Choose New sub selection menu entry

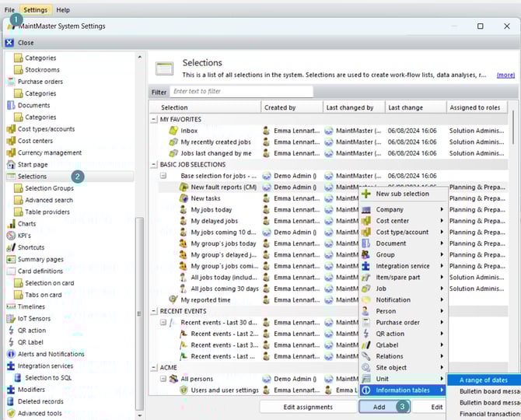point(402,194)
